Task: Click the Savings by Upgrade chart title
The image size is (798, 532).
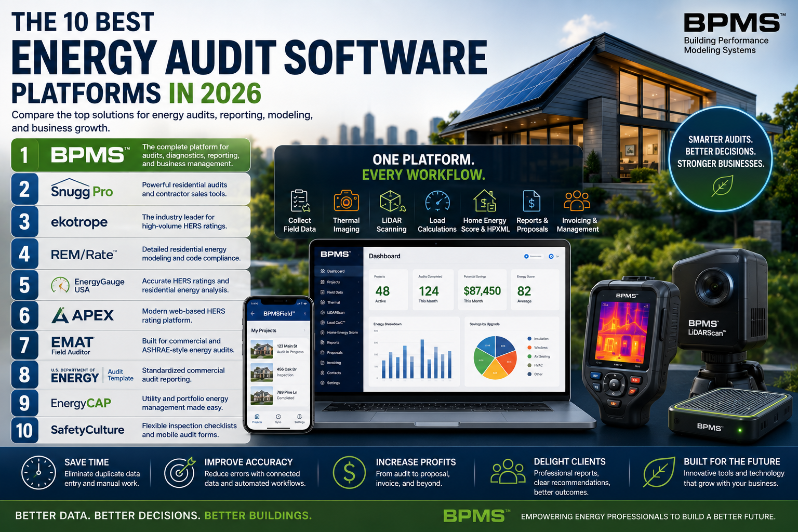Action: point(485,324)
